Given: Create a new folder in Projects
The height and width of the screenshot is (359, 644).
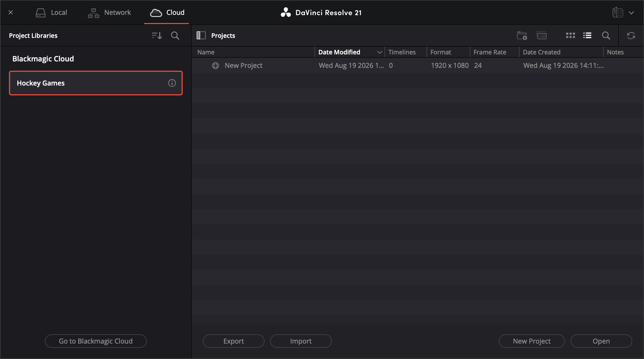Looking at the screenshot, I should click(x=522, y=36).
